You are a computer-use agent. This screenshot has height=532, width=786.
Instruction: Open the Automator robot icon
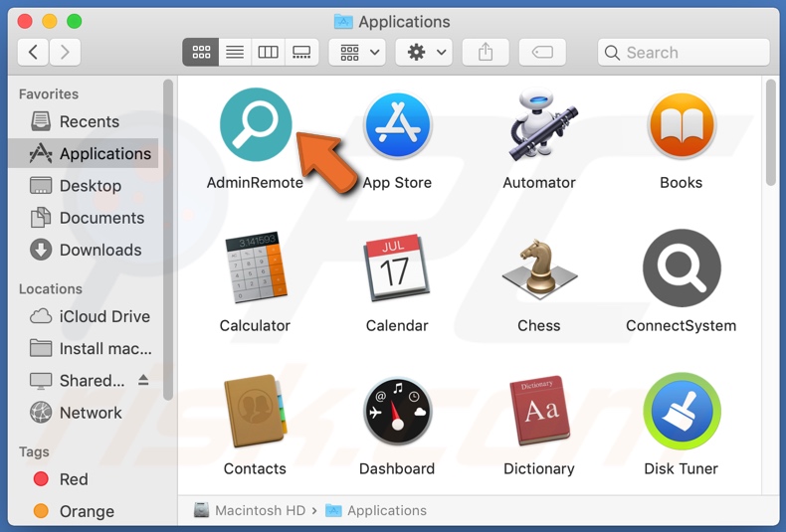538,125
